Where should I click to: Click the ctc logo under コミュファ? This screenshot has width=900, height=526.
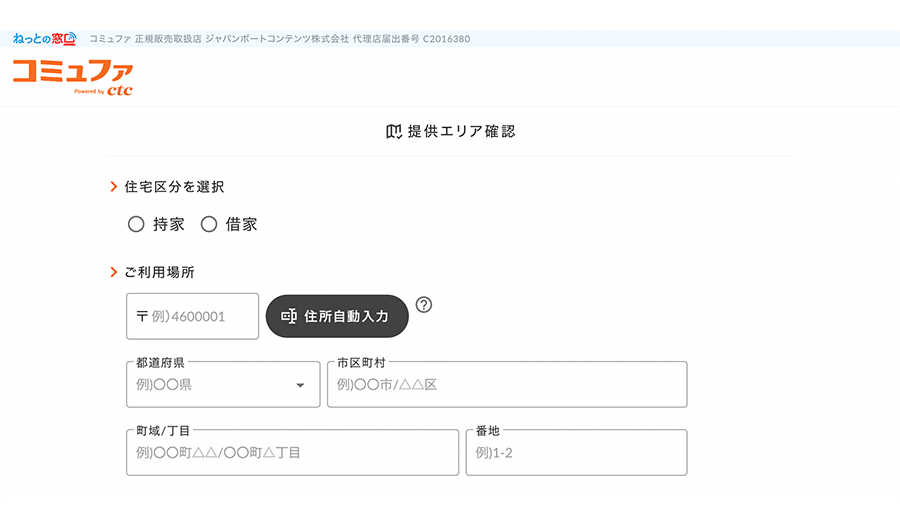click(x=120, y=91)
